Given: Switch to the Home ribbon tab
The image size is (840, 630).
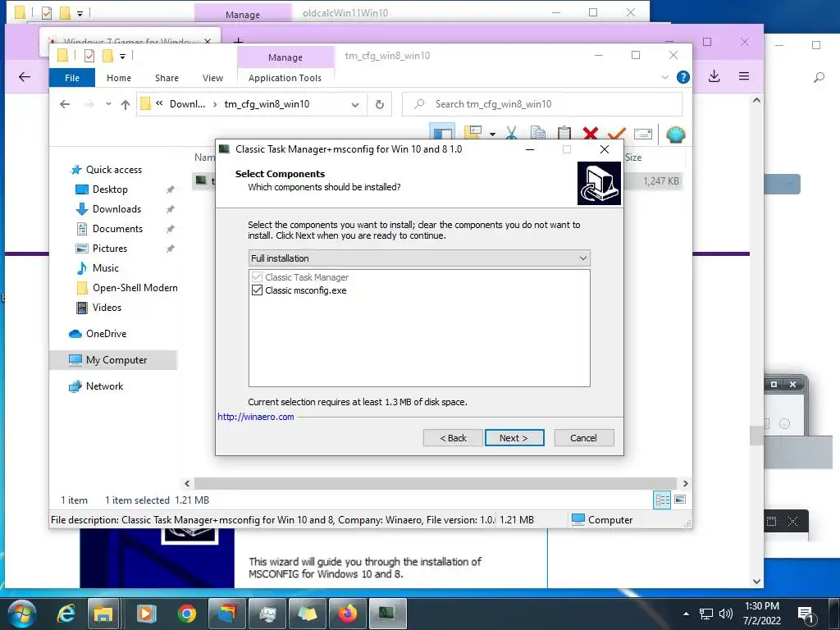Looking at the screenshot, I should point(118,78).
